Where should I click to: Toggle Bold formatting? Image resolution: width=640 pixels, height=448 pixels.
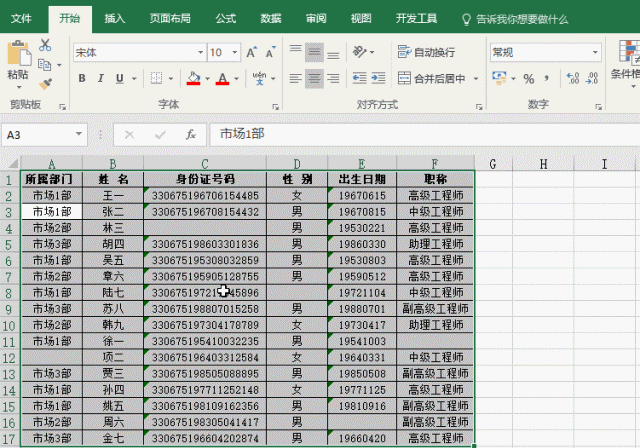[x=82, y=78]
